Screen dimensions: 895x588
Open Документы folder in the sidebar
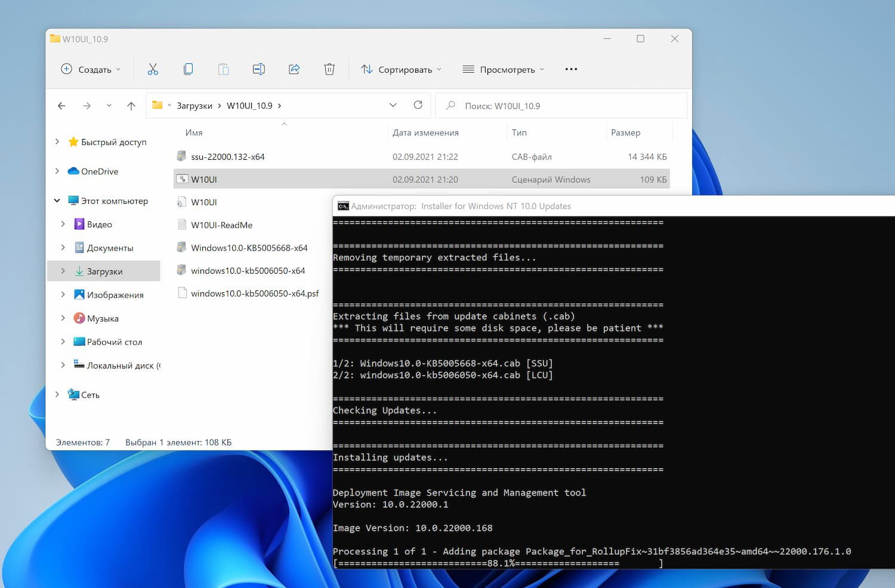tap(110, 247)
